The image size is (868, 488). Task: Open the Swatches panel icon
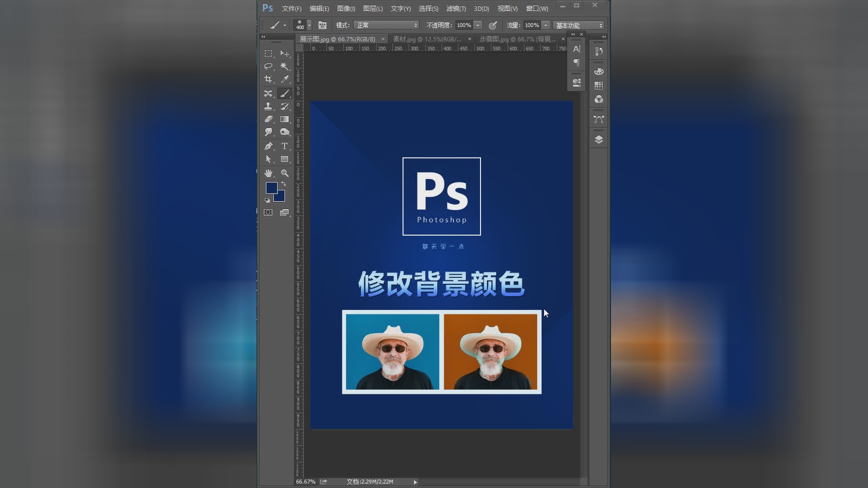pos(599,85)
